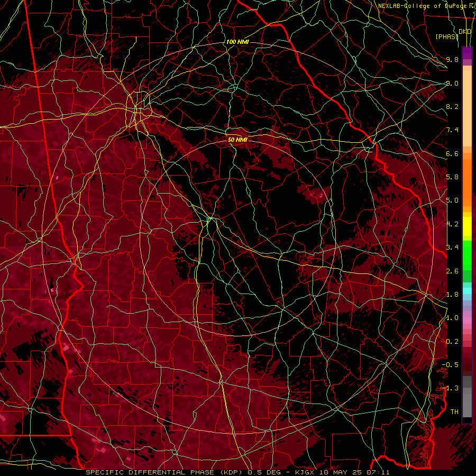The height and width of the screenshot is (476, 476).
Task: Click the 8.2 value on the legend
Action: pos(452,106)
